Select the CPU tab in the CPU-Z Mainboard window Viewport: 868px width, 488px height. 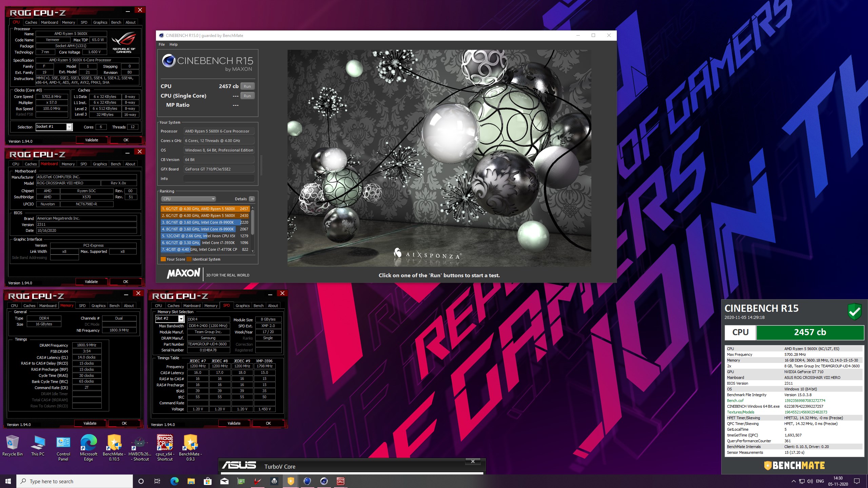point(16,164)
